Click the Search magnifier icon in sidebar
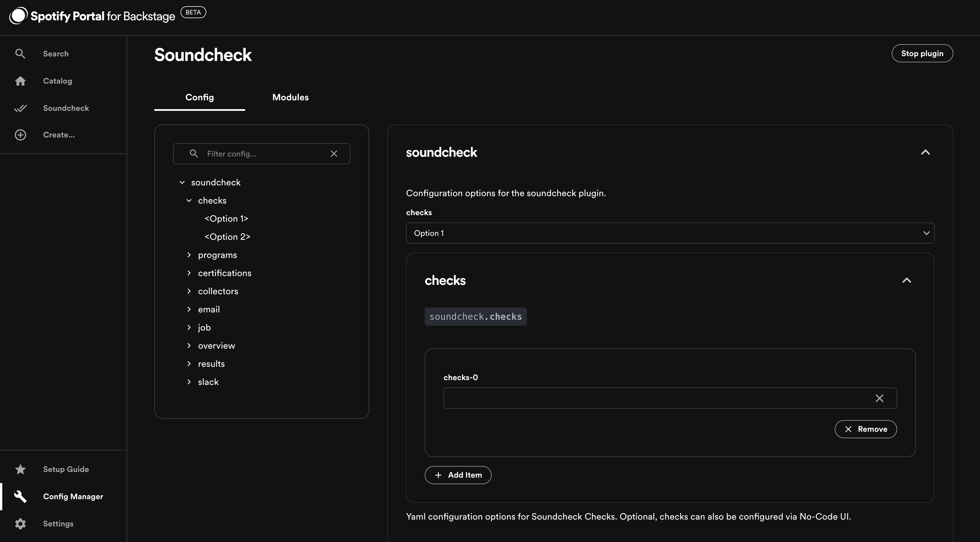The width and height of the screenshot is (980, 542). tap(20, 54)
